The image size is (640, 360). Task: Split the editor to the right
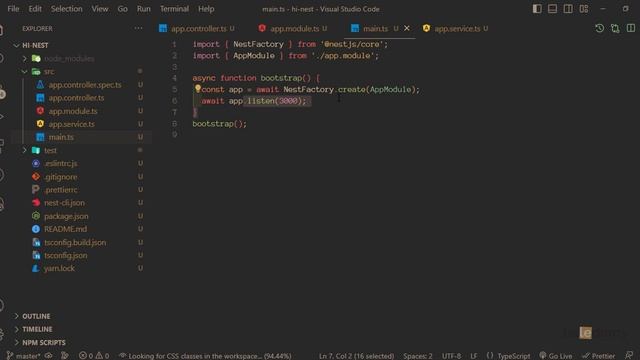[x=631, y=28]
